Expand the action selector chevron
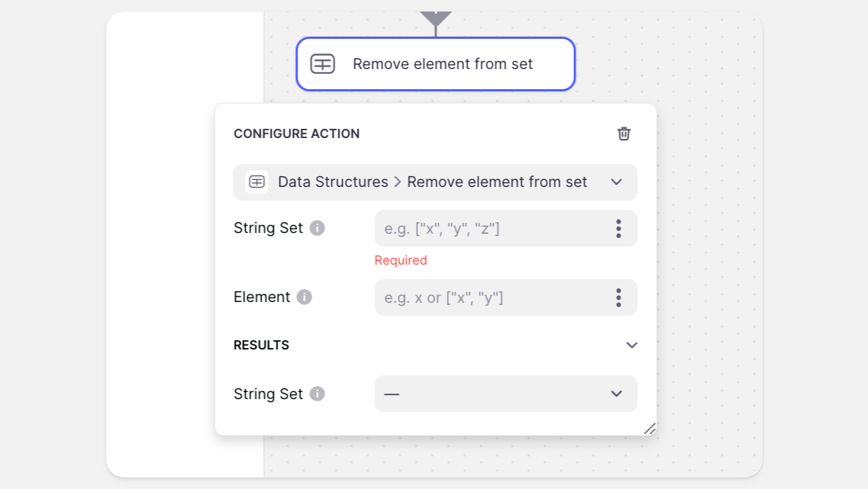This screenshot has width=868, height=489. 616,182
